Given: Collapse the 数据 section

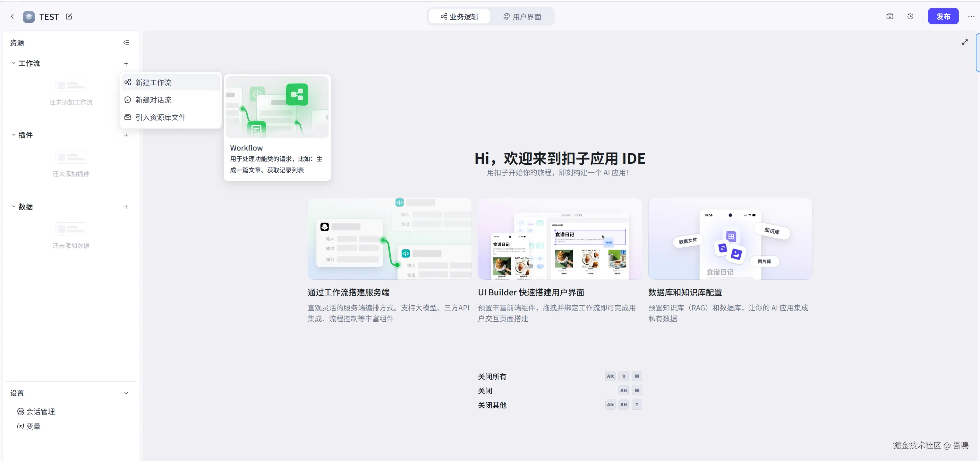Looking at the screenshot, I should click(14, 207).
